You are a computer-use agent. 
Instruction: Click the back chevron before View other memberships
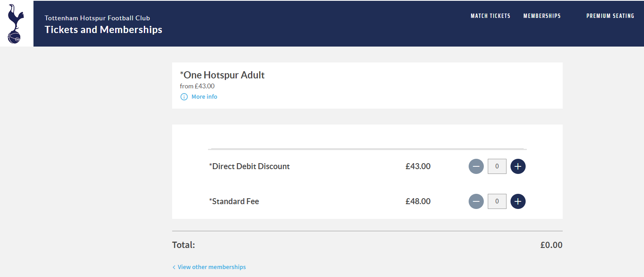click(x=174, y=267)
